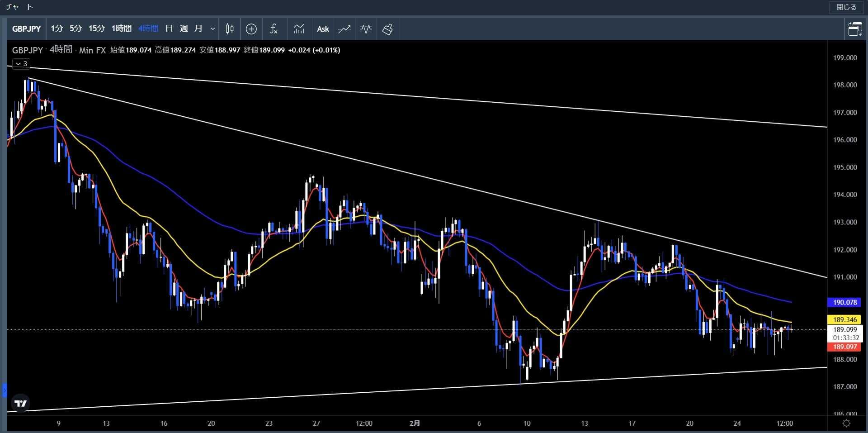Click the 始値189.074 value in legend

pos(131,50)
